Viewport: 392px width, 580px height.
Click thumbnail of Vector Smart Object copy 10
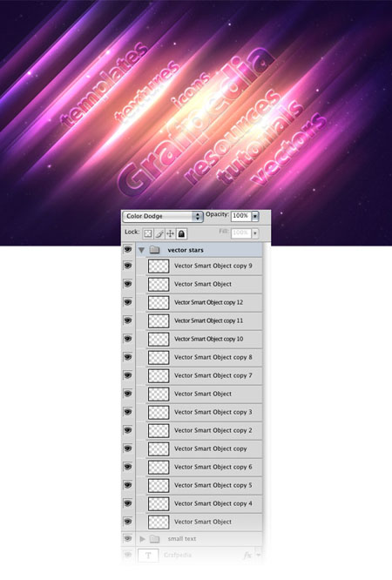[x=159, y=339]
